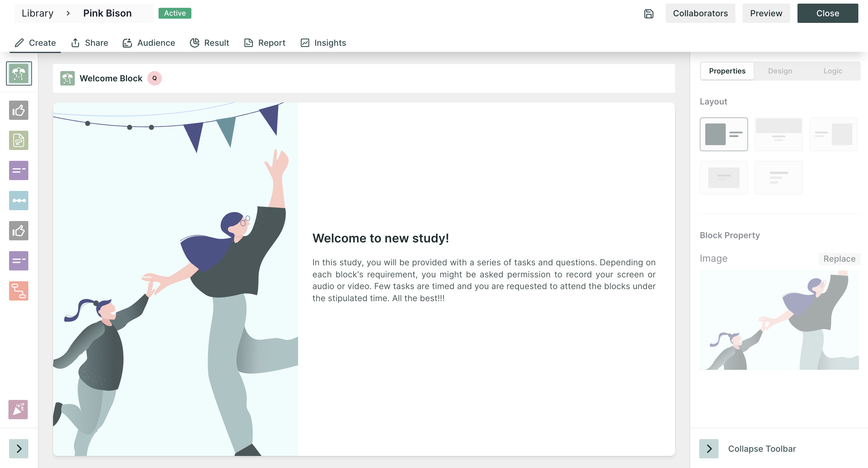Go back to Library via breadcrumb
868x468 pixels.
point(37,14)
